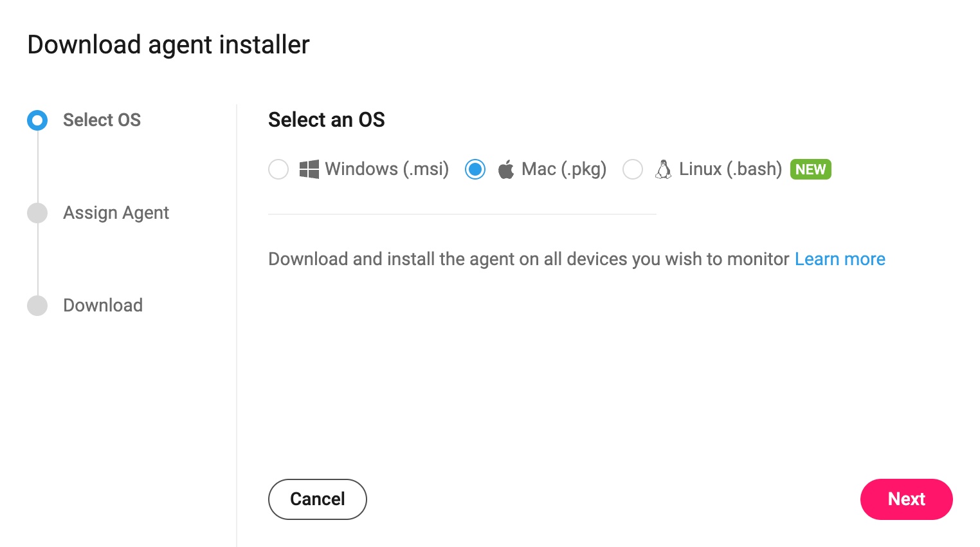Select the Mac (.pkg) radio button
Viewport: 980px width, 547px height.
click(475, 169)
